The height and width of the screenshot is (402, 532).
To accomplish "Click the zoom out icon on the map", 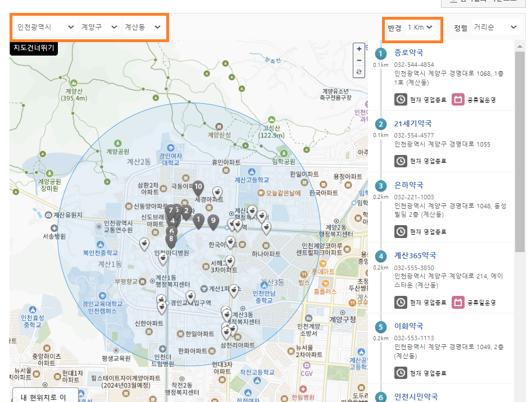I will click(358, 60).
